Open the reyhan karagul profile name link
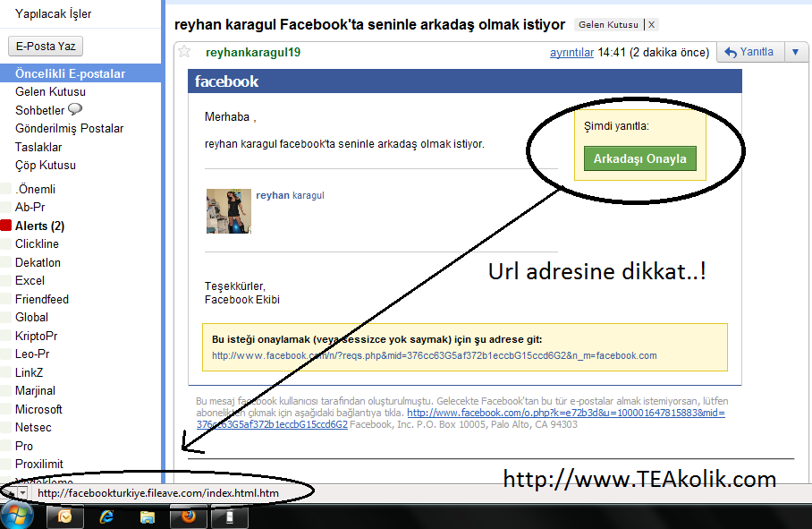The image size is (812, 529). tap(290, 195)
